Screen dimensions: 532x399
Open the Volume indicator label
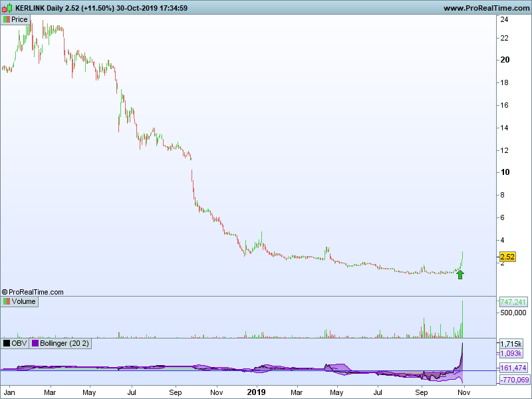(x=19, y=302)
